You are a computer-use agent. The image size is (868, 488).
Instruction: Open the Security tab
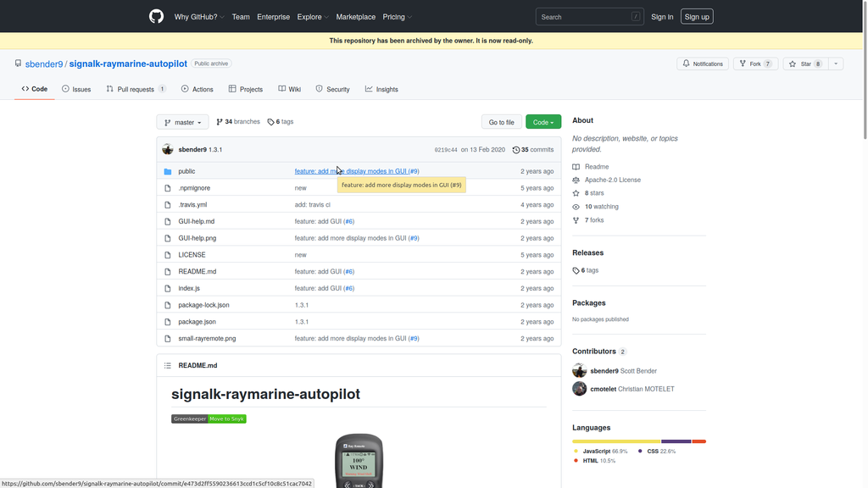[x=332, y=89]
